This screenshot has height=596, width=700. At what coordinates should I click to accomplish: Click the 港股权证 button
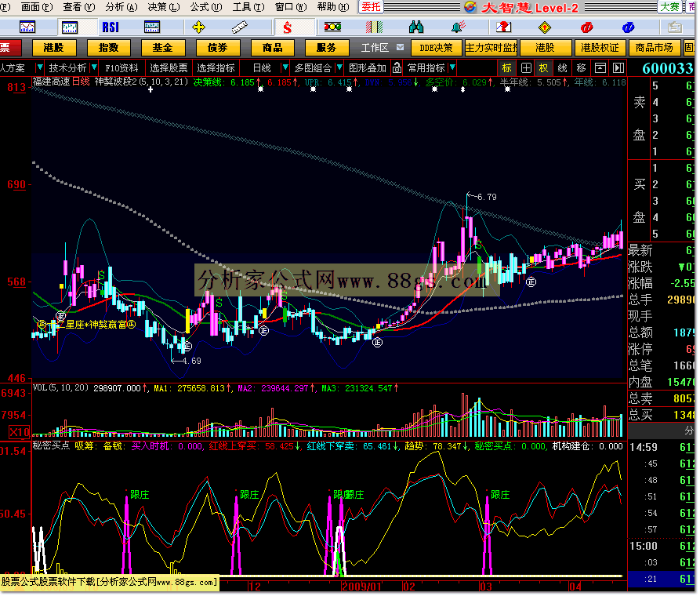pyautogui.click(x=600, y=48)
